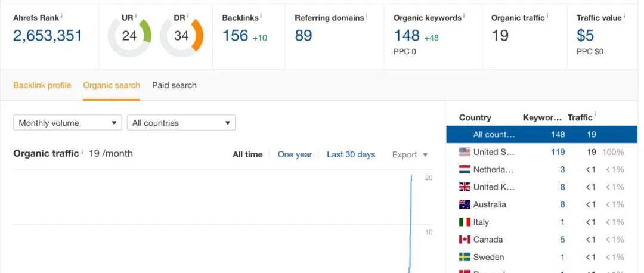Open Australia 8 keywords link
This screenshot has height=273, width=644.
point(562,204)
